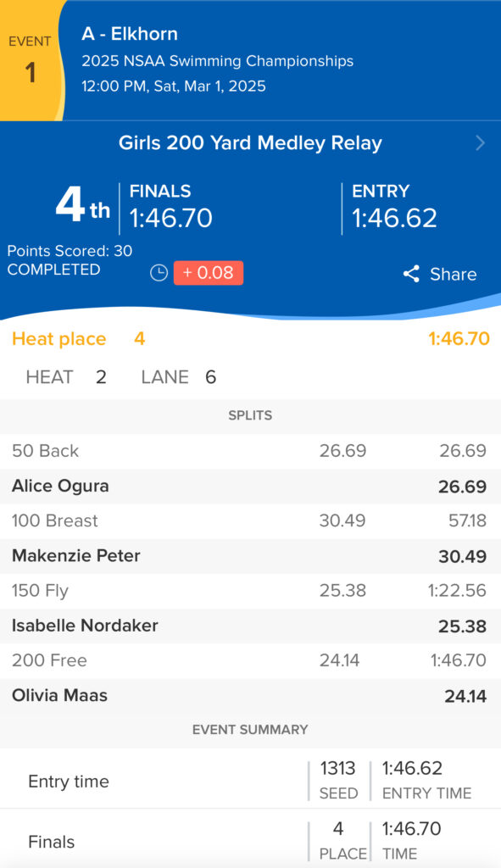Tap the Share label
This screenshot has width=501, height=868.
click(x=454, y=274)
